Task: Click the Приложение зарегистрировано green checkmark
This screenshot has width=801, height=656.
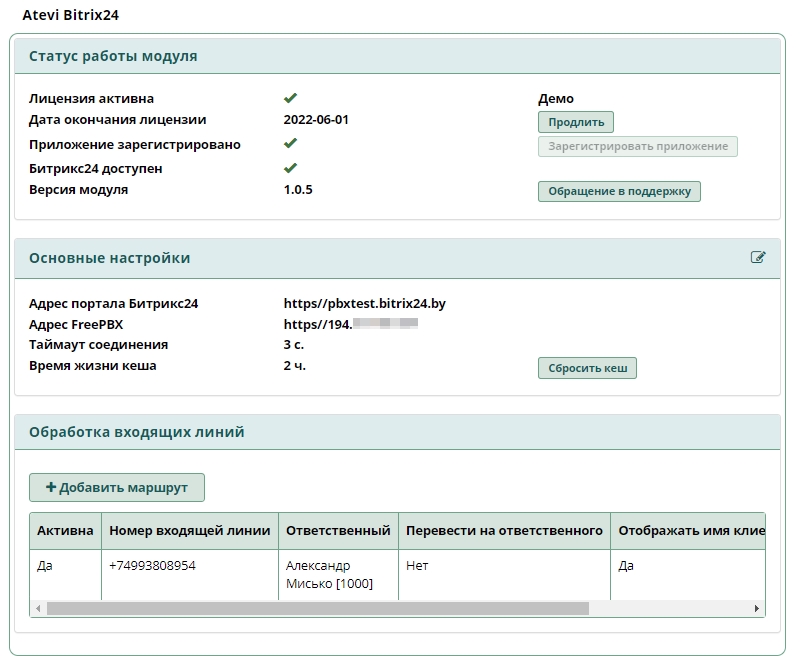Action: 290,144
